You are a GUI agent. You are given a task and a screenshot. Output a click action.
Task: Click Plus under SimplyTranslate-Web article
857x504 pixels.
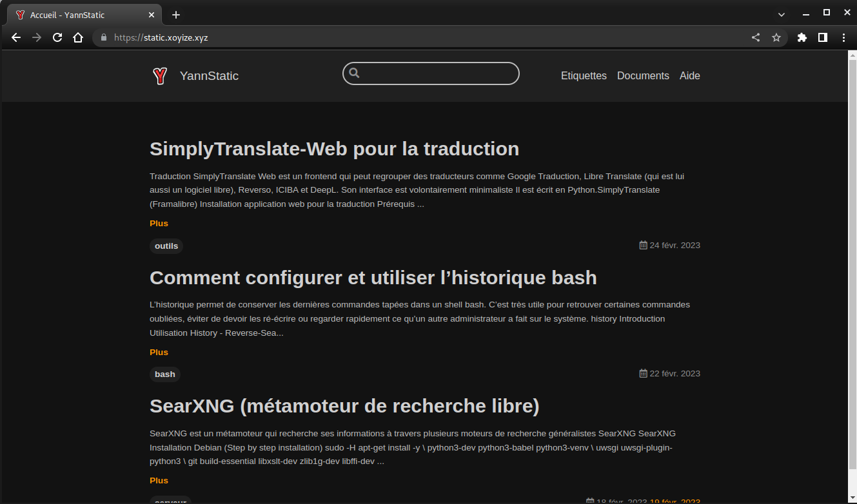point(159,224)
